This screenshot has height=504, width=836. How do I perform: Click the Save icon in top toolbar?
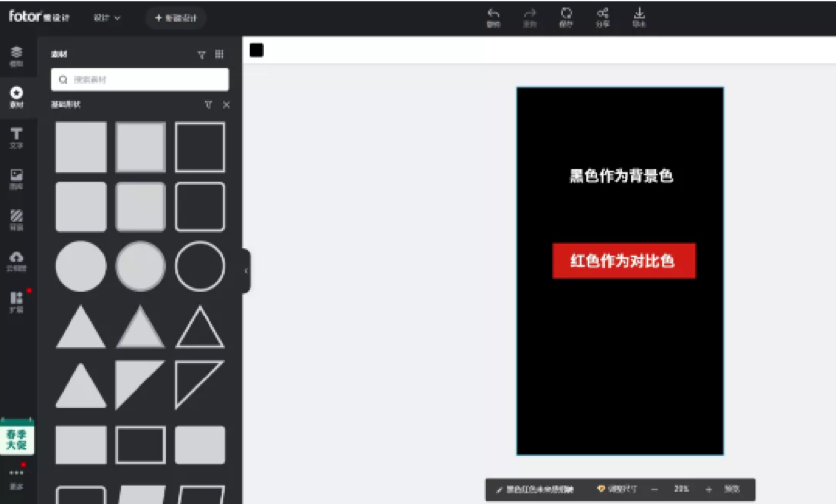point(566,17)
